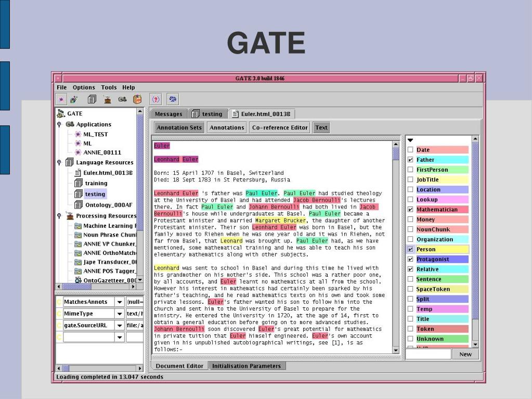Select the Document Editor tab
This screenshot has width=532, height=399.
pyautogui.click(x=179, y=366)
